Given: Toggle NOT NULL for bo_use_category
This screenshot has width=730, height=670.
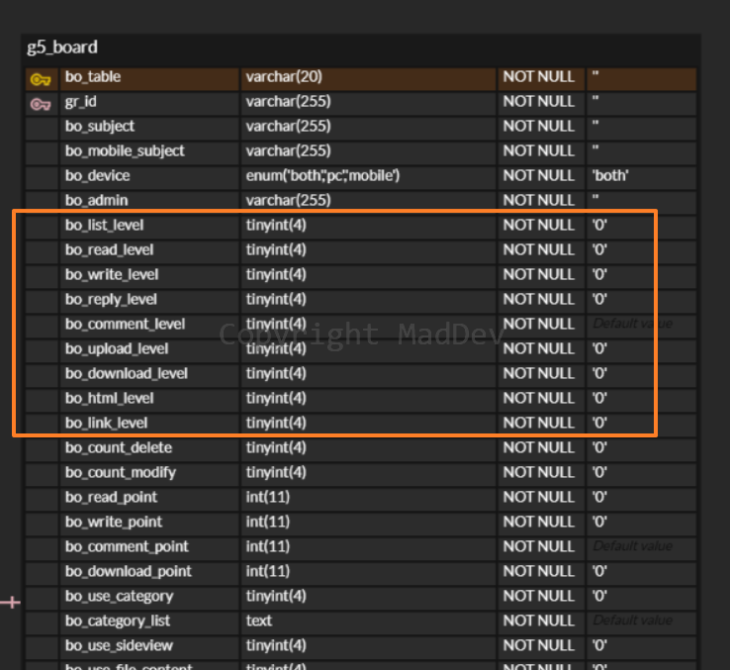Looking at the screenshot, I should tap(538, 596).
